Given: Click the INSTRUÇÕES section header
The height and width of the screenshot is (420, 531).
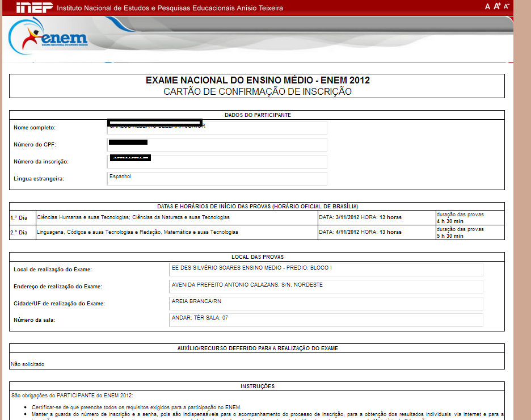Looking at the screenshot, I should (x=258, y=387).
